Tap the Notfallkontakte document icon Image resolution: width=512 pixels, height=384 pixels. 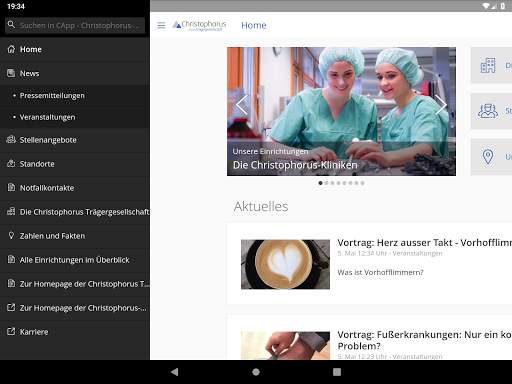11,188
